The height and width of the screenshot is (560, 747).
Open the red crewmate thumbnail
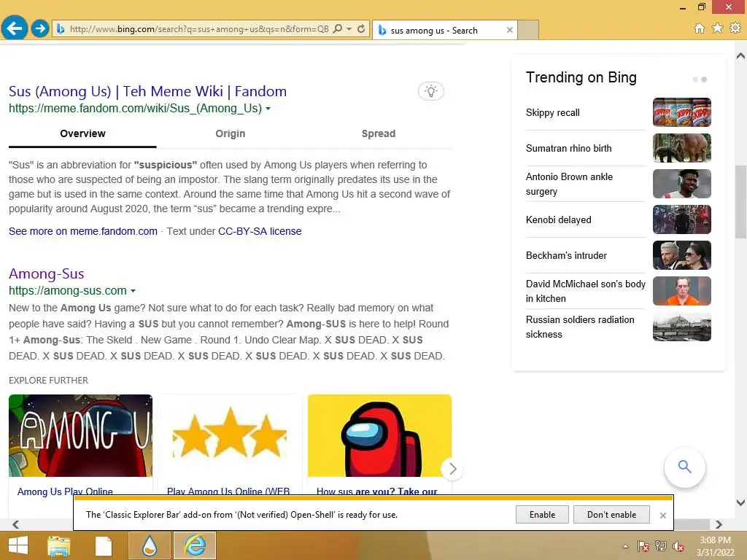(x=379, y=435)
